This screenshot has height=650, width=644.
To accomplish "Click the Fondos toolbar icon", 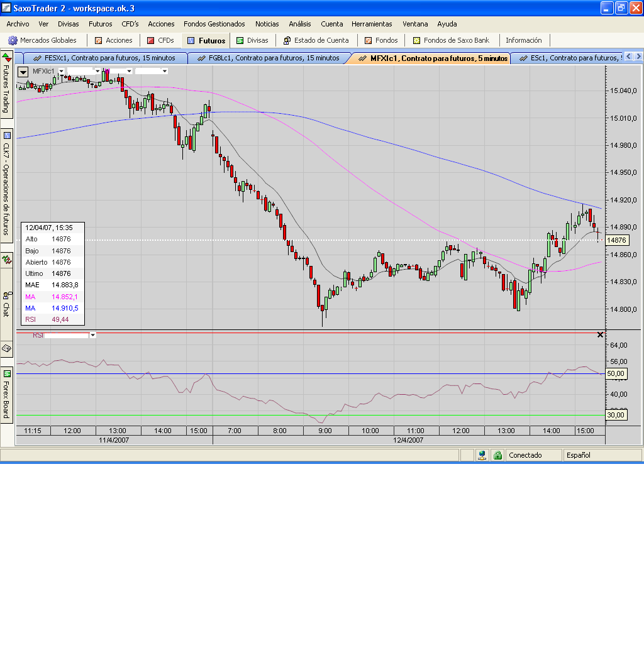I will click(x=368, y=40).
